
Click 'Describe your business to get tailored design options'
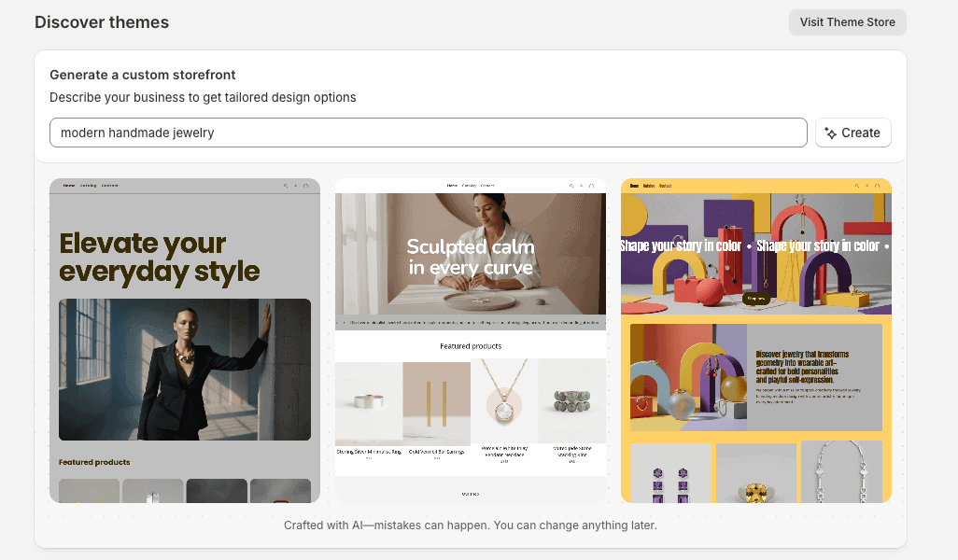[203, 97]
